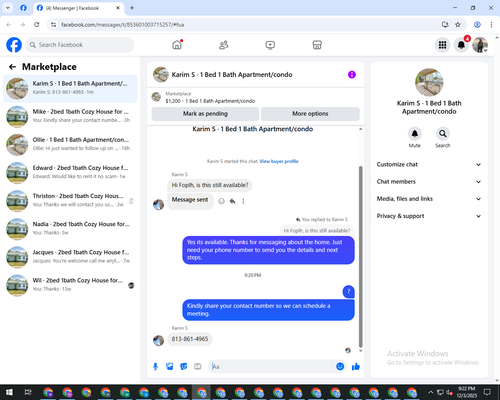Screen dimensions: 500x400
Task: Expand Media, files and links section
Action: (429, 199)
